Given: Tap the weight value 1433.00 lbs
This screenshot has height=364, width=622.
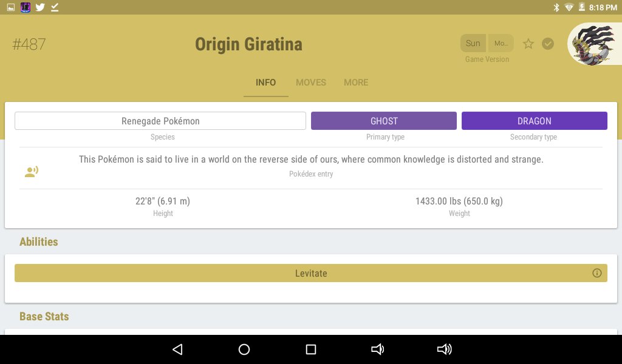Looking at the screenshot, I should tap(459, 201).
